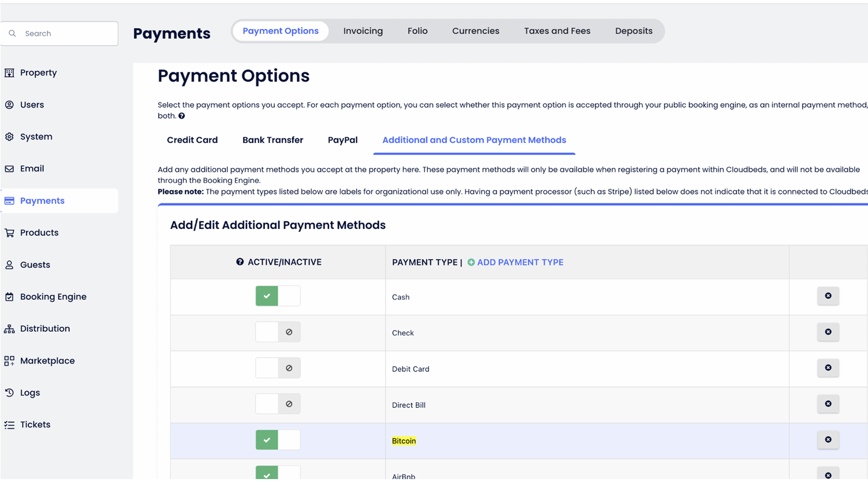
Task: Remove the Cash payment type row
Action: [827, 296]
